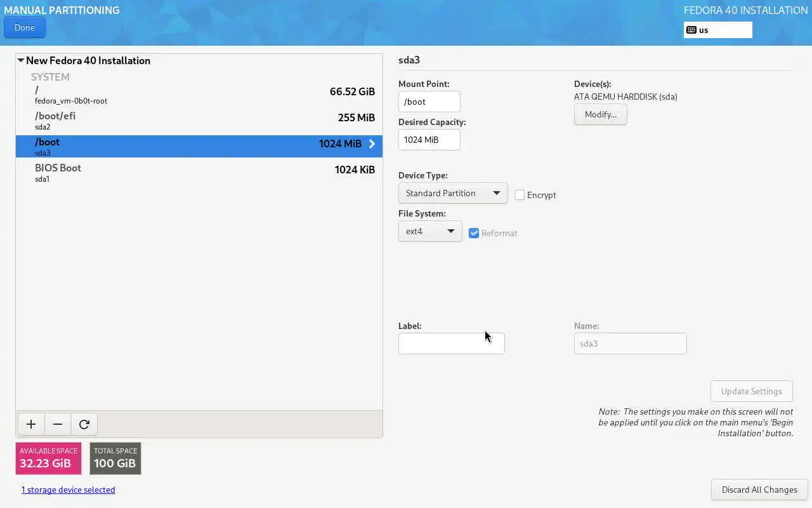Image resolution: width=812 pixels, height=508 pixels.
Task: Open the File System ext4 dropdown
Action: [430, 231]
